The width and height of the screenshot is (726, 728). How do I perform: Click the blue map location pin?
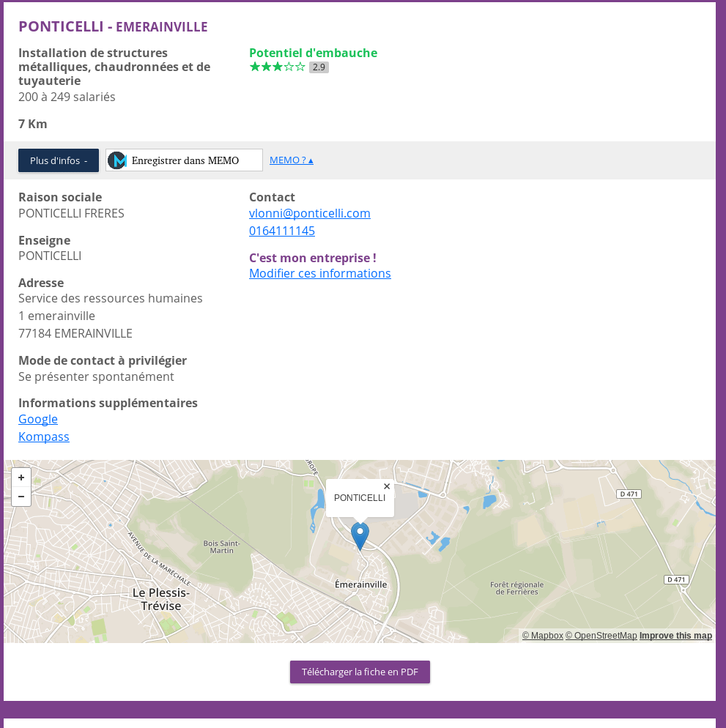tap(360, 535)
